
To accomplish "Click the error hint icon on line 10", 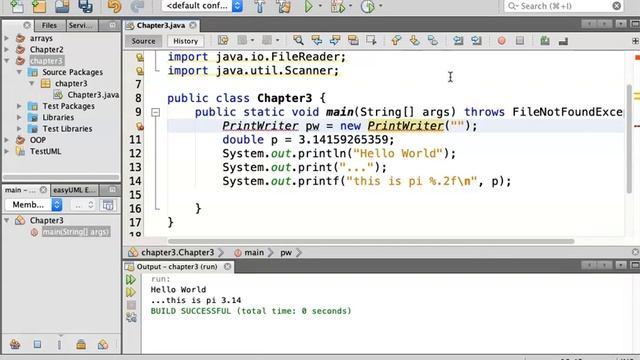I will point(140,126).
